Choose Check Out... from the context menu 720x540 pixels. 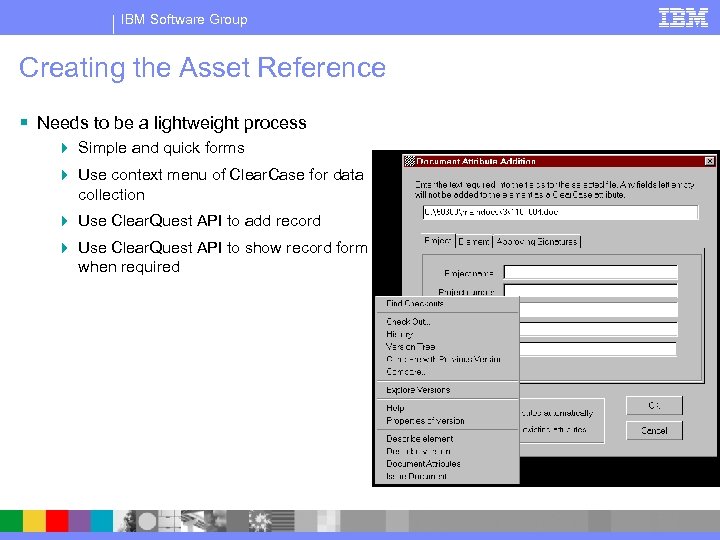coord(447,321)
